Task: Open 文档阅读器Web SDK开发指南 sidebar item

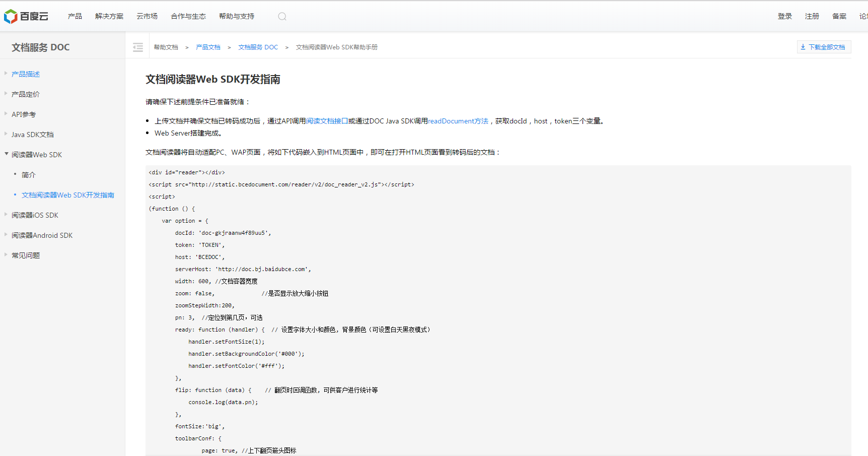Action: [68, 195]
